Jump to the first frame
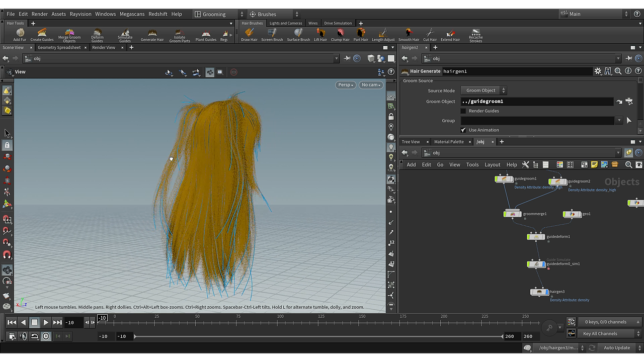Screen dimensions: 644x362 pyautogui.click(x=12, y=322)
